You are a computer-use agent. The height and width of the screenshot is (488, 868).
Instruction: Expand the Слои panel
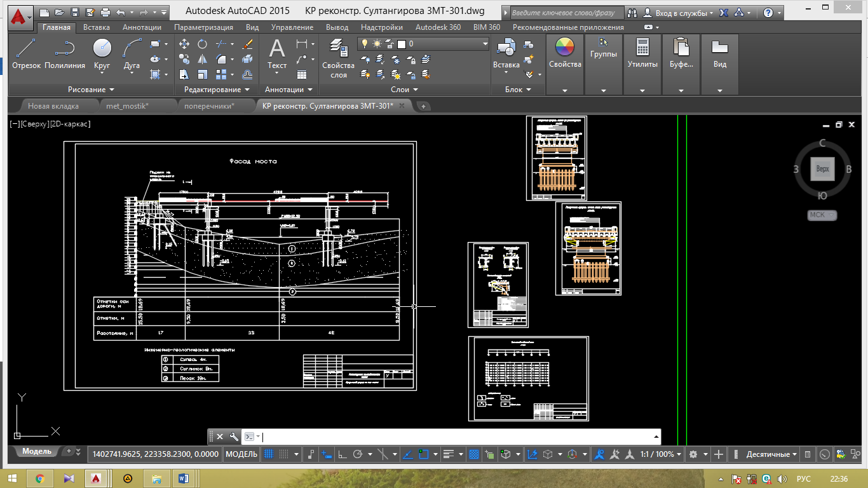[404, 90]
